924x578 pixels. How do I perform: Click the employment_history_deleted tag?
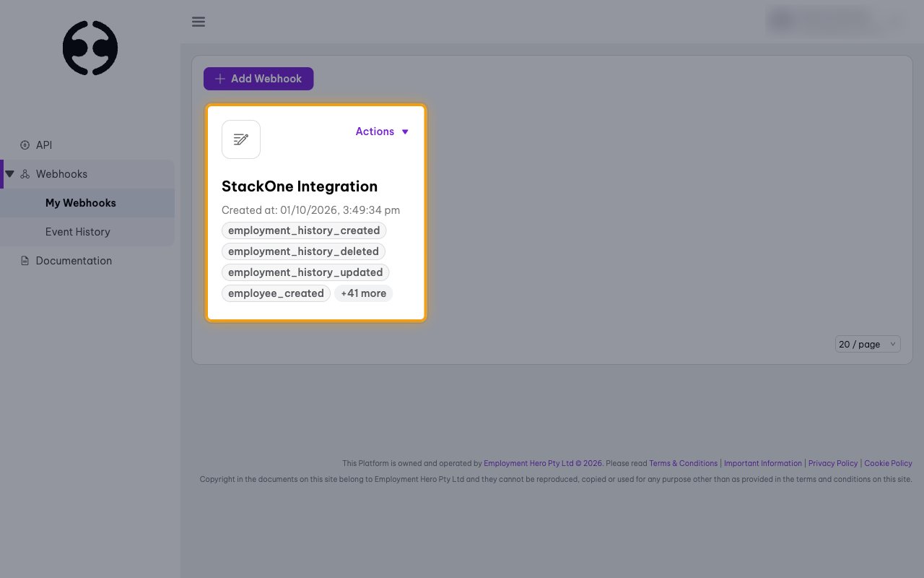pyautogui.click(x=304, y=251)
